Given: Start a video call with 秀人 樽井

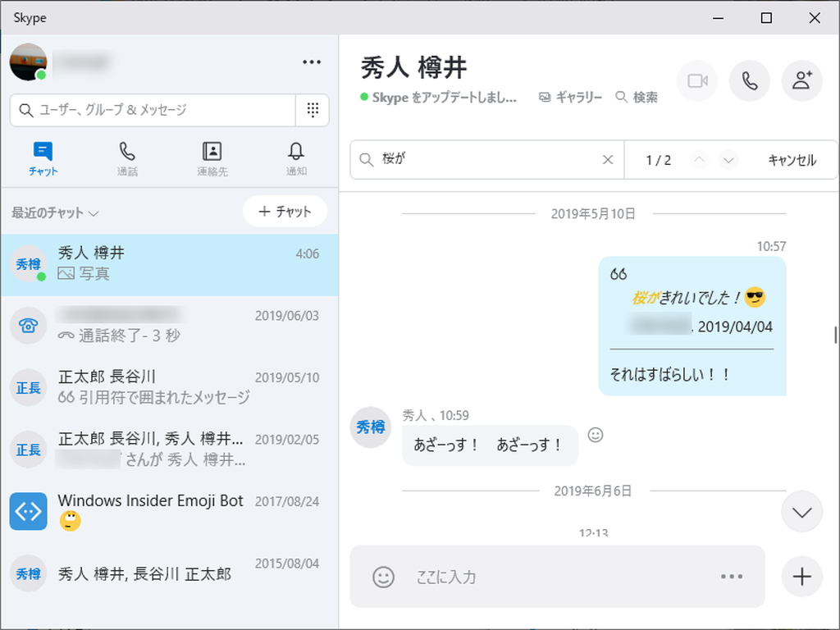Looking at the screenshot, I should (x=696, y=80).
